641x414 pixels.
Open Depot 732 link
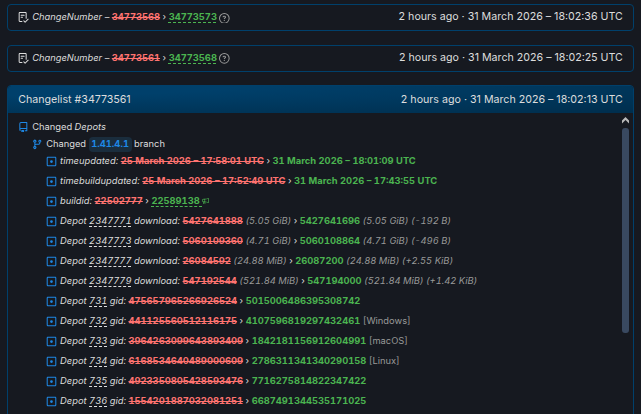pyautogui.click(x=98, y=321)
